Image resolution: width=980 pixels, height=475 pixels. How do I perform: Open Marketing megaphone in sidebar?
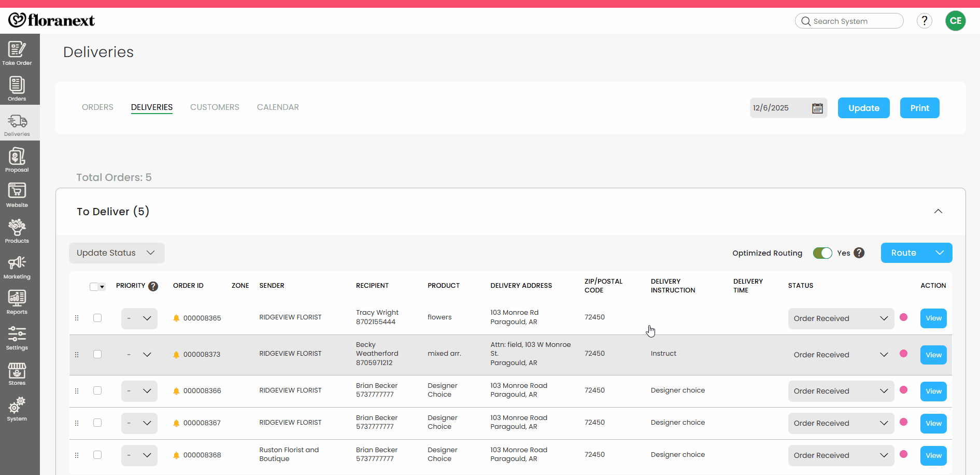tap(17, 262)
